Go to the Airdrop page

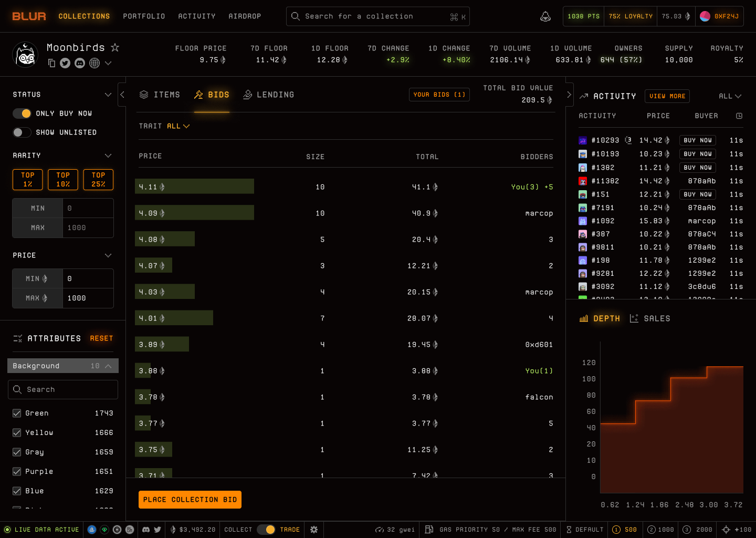tap(245, 16)
